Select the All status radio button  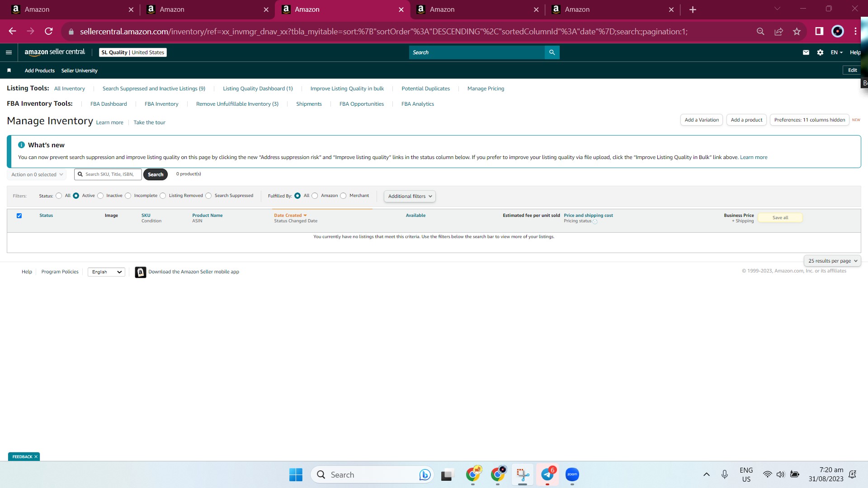tap(59, 196)
